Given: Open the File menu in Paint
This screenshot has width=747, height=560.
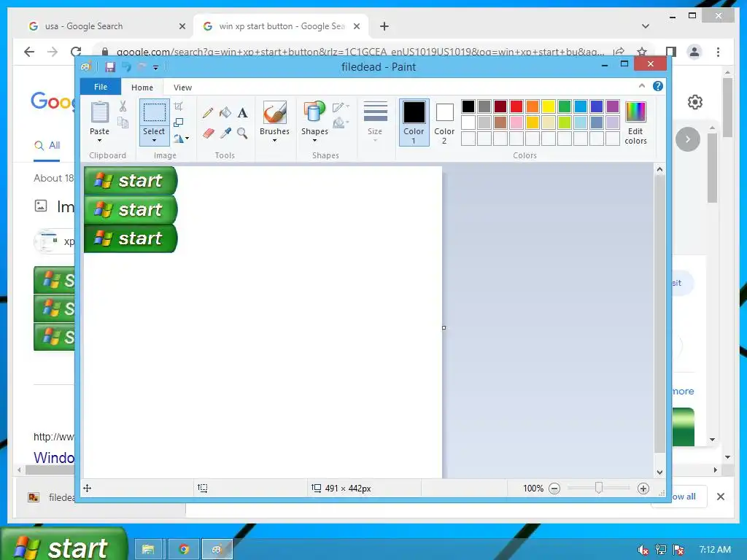Looking at the screenshot, I should tap(101, 87).
